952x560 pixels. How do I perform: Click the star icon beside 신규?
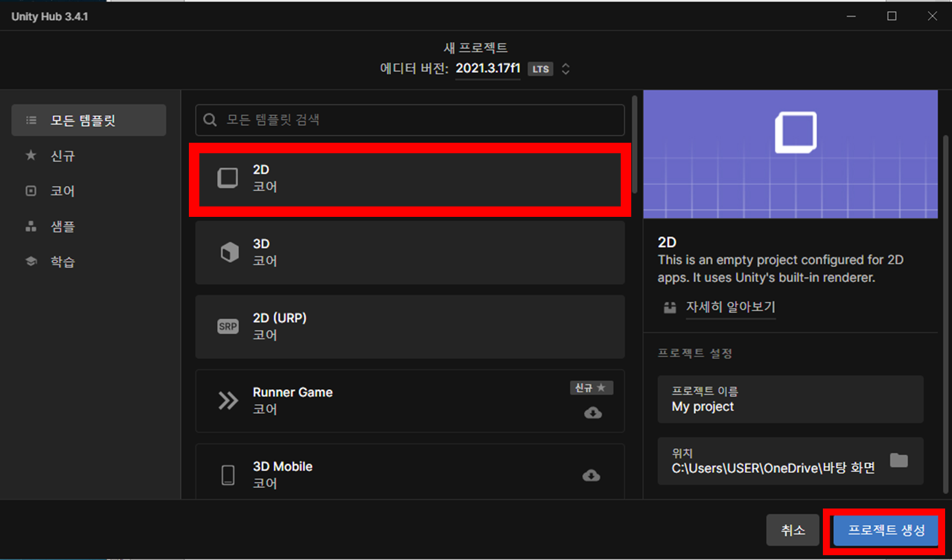click(x=31, y=155)
